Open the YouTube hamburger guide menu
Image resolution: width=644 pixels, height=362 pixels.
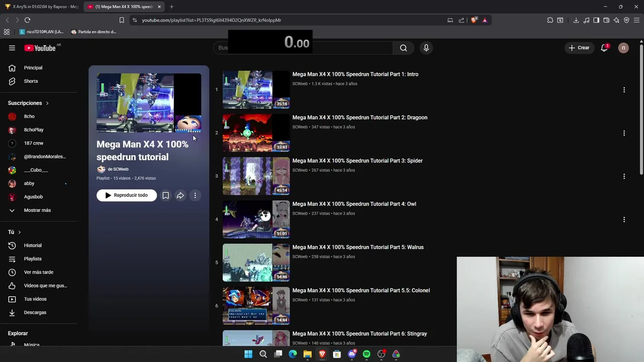[12, 48]
